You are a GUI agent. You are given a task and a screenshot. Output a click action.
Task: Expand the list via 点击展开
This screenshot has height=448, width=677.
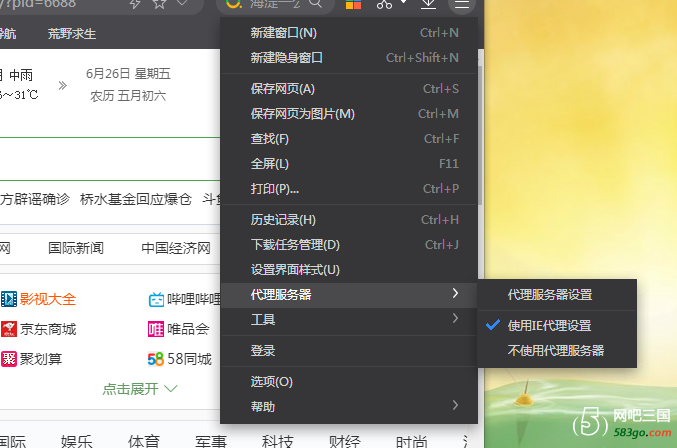[140, 389]
